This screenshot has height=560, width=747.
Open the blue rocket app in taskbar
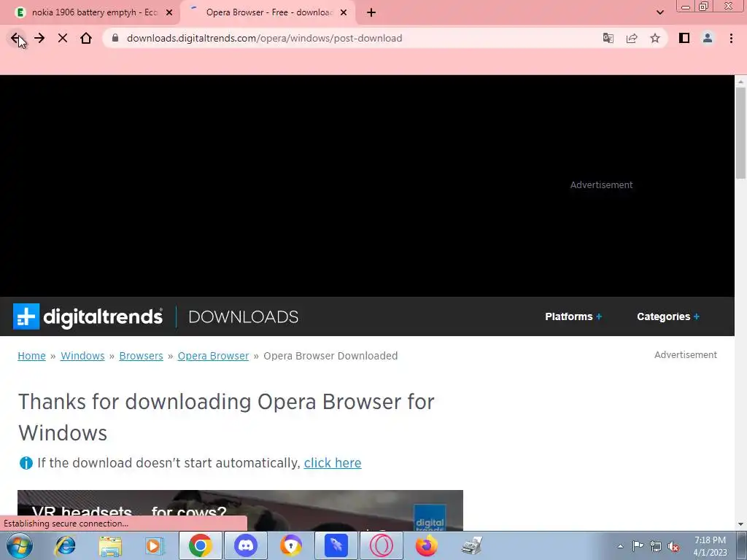[x=336, y=545]
